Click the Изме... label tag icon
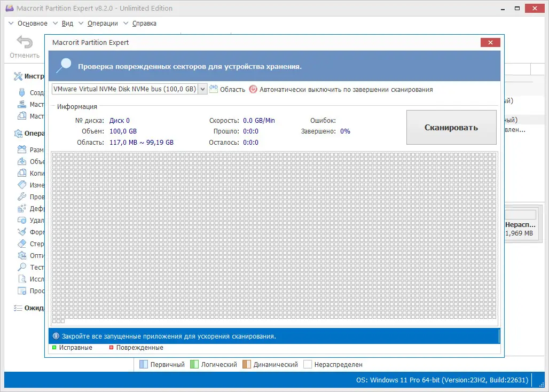Screen dimensions: 549x392 pos(22,185)
